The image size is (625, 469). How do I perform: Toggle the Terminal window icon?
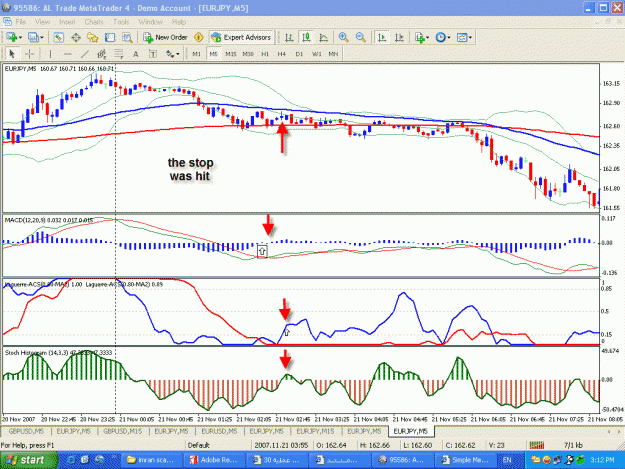click(110, 37)
